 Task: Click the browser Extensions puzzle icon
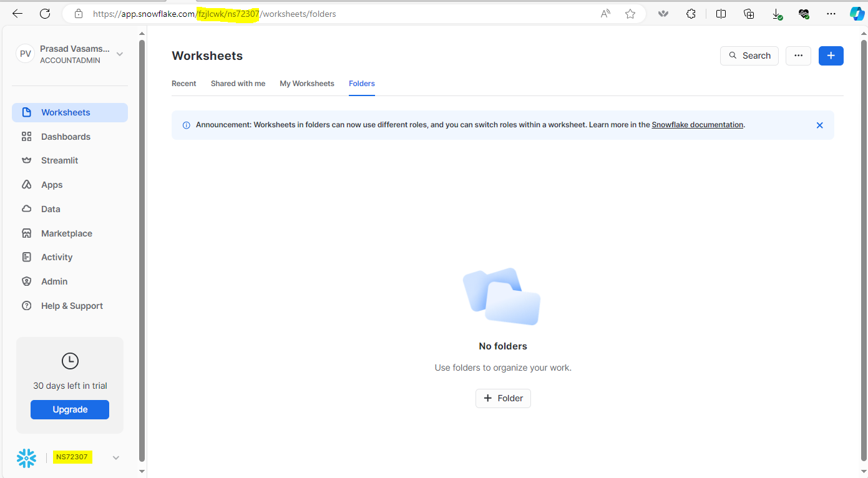691,14
